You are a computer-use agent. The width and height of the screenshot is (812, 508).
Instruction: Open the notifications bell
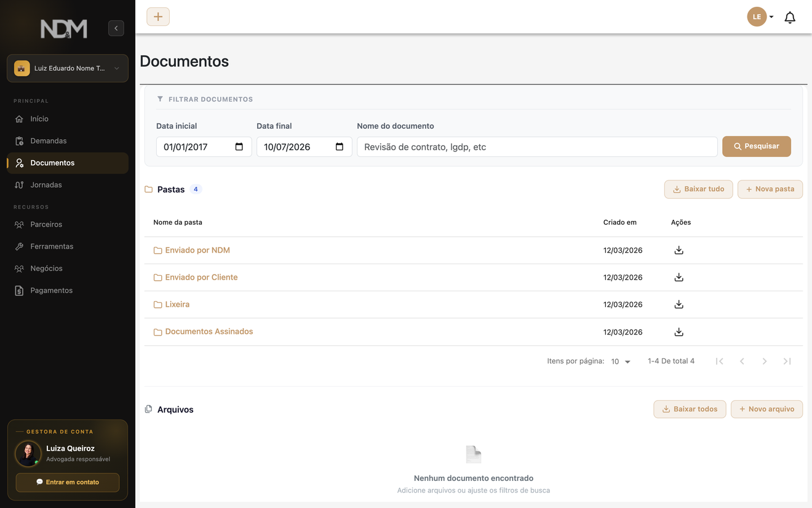pyautogui.click(x=790, y=17)
